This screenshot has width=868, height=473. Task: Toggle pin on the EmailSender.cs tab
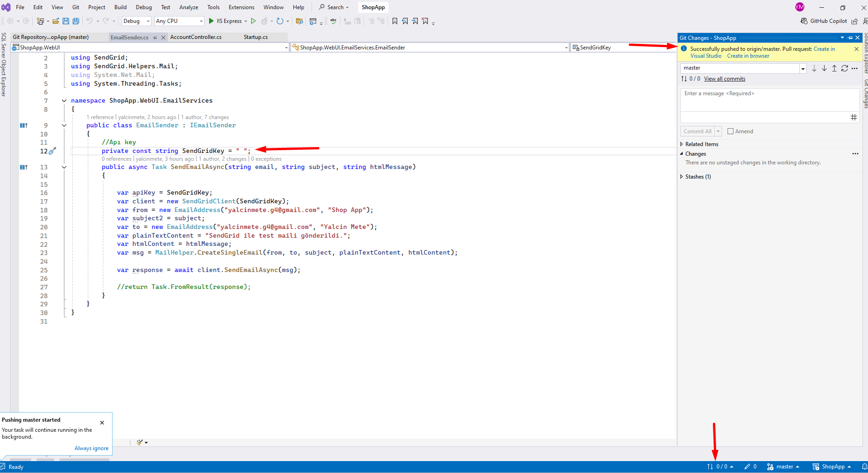point(155,38)
